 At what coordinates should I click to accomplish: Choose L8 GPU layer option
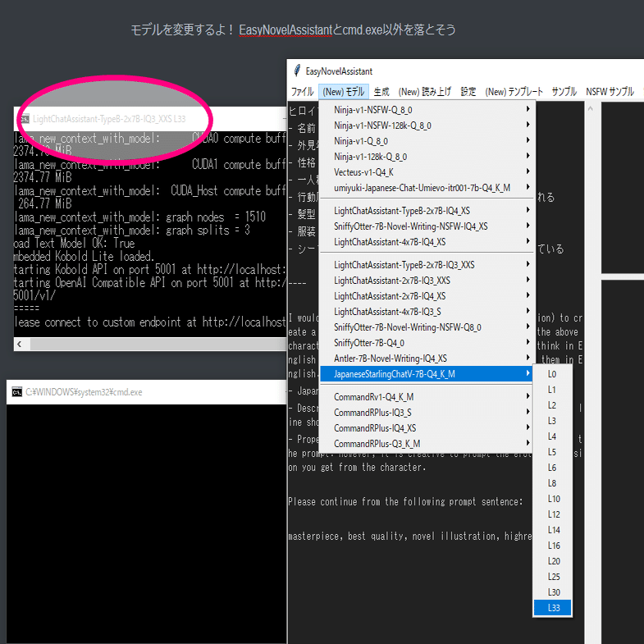[552, 483]
